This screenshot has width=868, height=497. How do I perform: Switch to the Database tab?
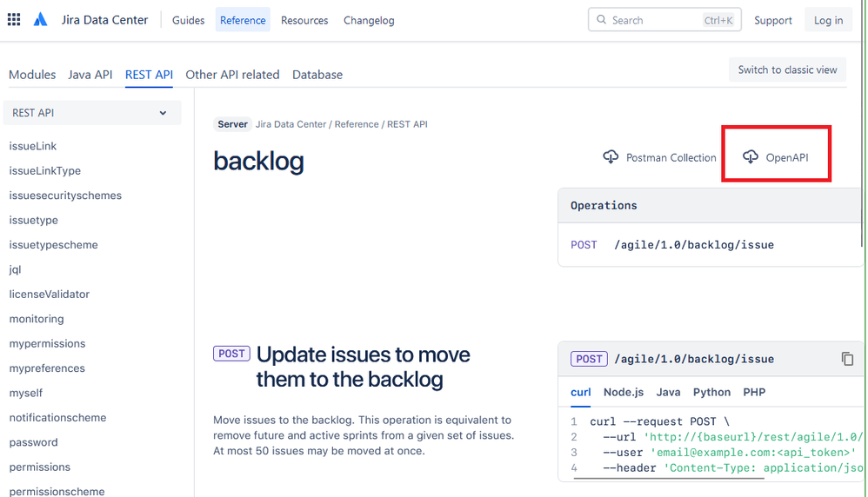317,75
